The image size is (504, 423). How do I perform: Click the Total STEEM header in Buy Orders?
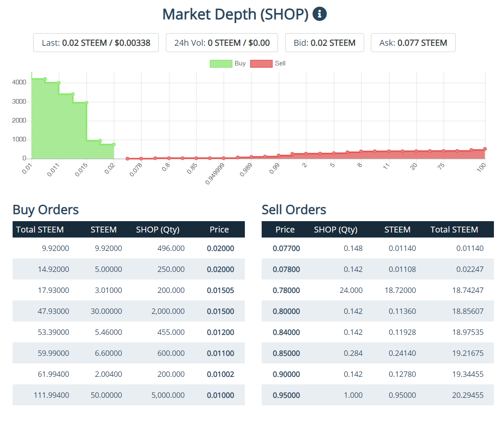(x=40, y=230)
